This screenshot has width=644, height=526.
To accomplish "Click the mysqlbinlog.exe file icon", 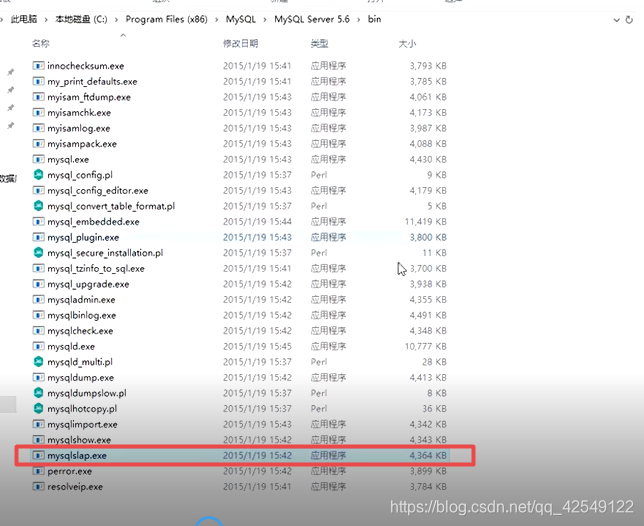I will [38, 315].
